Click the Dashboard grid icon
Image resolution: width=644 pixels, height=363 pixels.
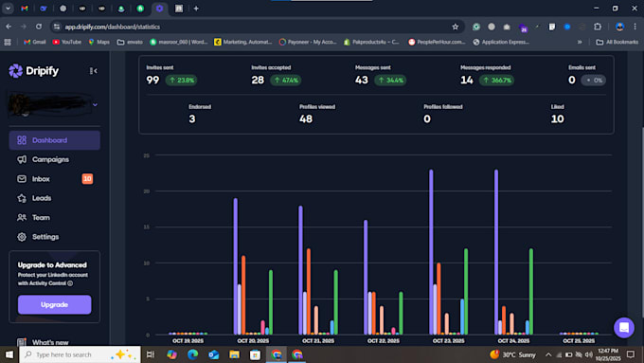(22, 140)
